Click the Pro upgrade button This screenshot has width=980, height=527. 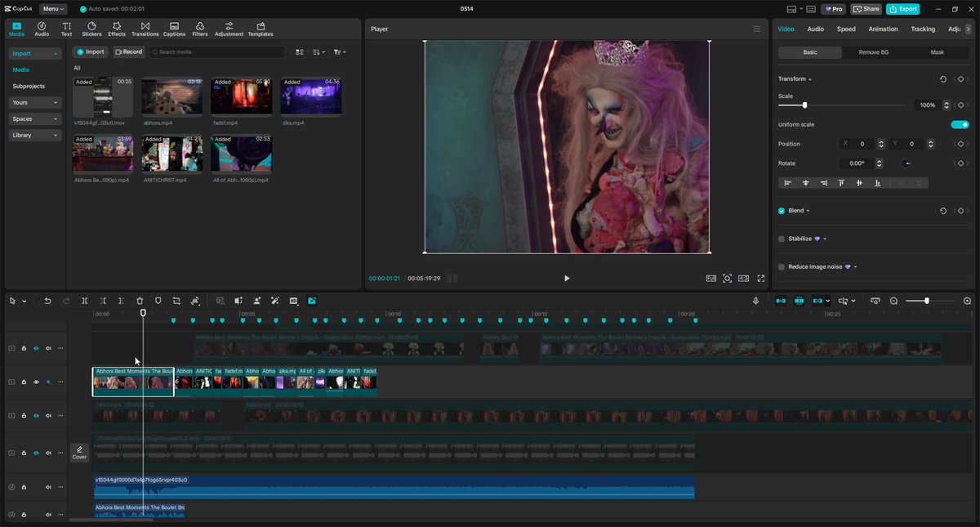[834, 9]
